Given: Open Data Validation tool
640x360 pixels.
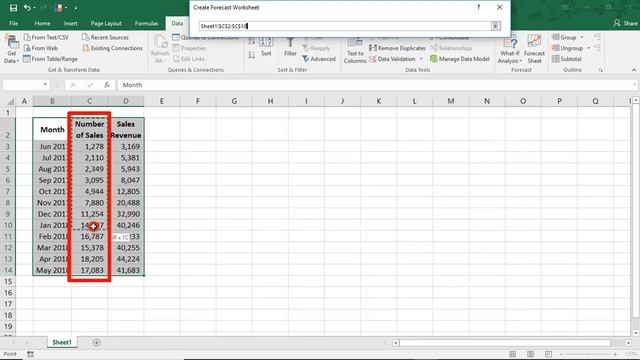Looking at the screenshot, I should point(392,59).
